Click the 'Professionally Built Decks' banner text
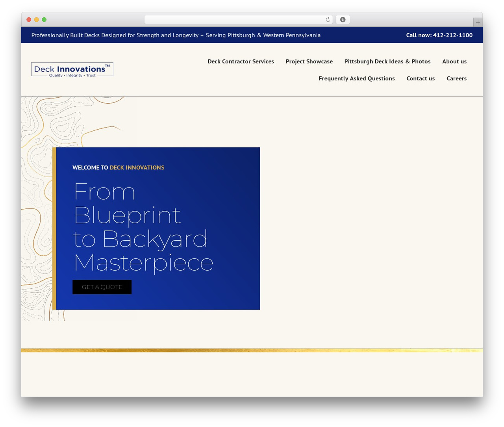 (176, 35)
